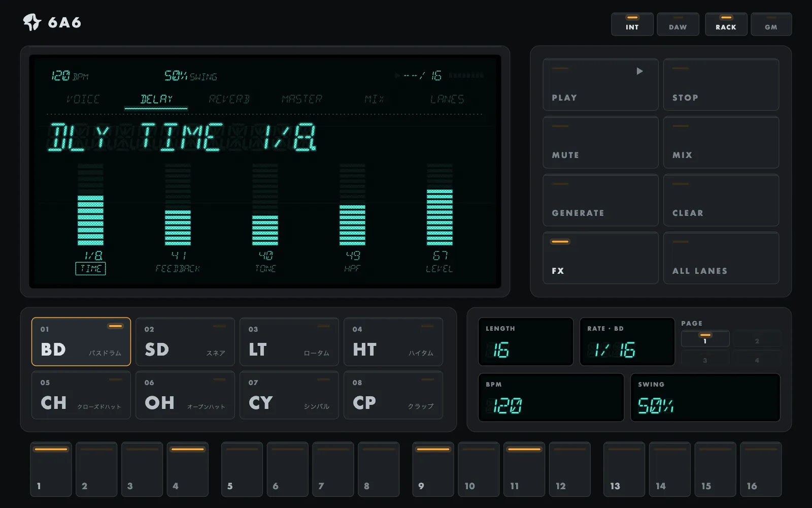Select the DELAY tab

pos(156,99)
